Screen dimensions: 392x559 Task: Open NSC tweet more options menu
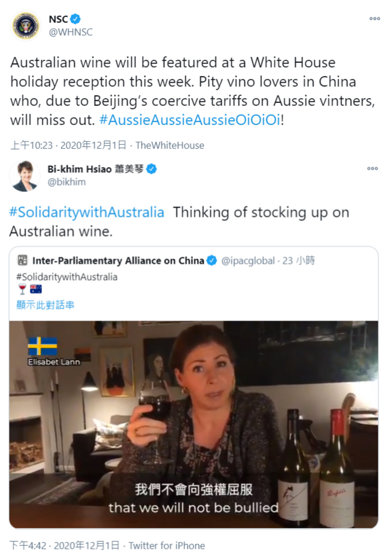375,19
